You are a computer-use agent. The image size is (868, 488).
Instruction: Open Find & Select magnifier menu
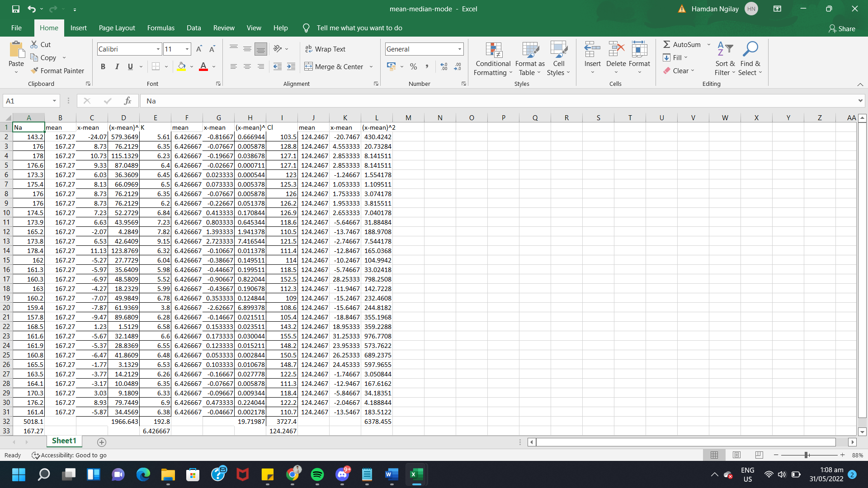pyautogui.click(x=750, y=59)
